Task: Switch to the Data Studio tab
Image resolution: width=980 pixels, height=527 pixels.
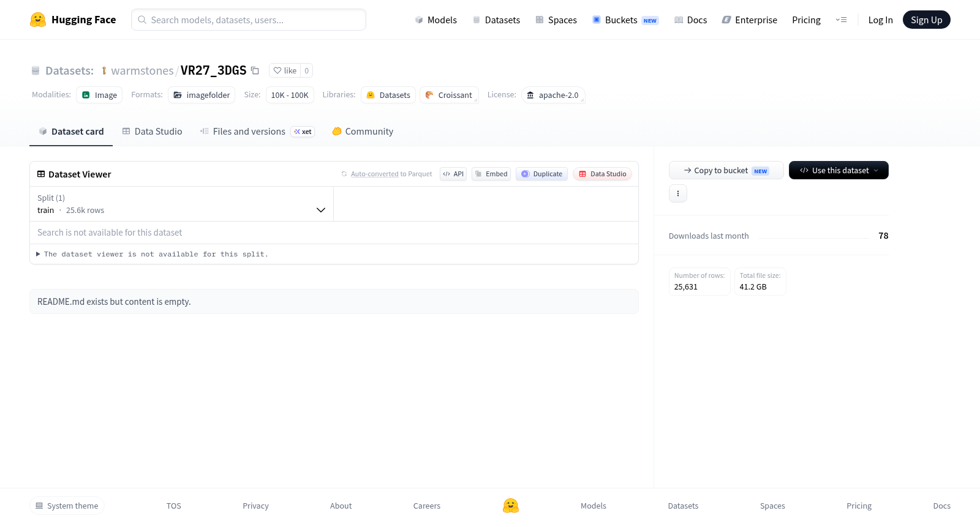Action: point(152,132)
